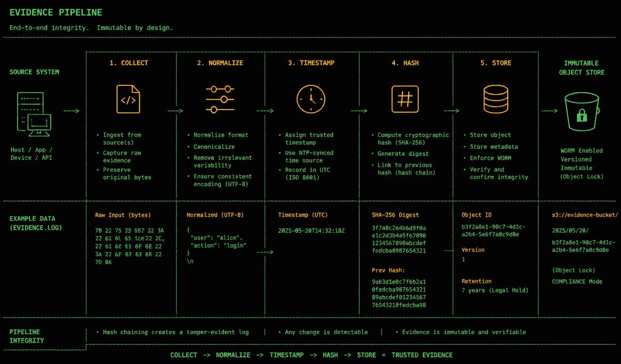Select the 'Store metadata' bullet
The height and width of the screenshot is (364, 621).
[490, 147]
